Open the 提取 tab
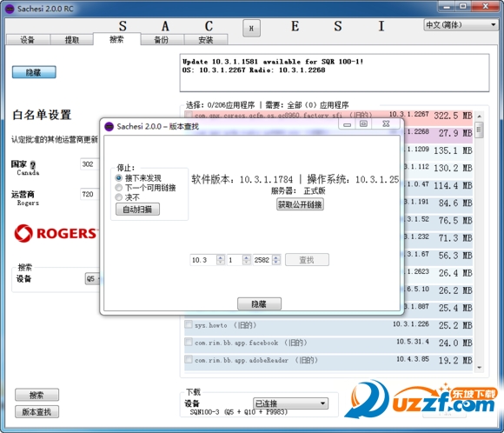The width and height of the screenshot is (504, 433). coord(72,40)
